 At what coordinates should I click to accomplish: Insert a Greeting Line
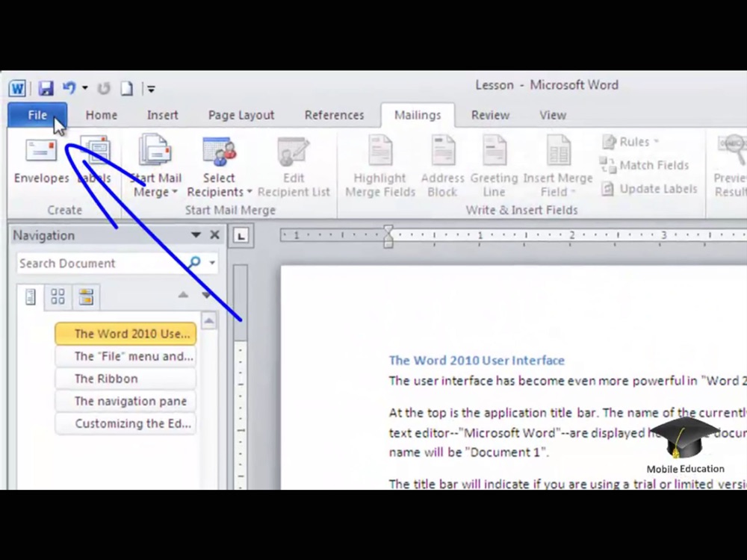(494, 166)
